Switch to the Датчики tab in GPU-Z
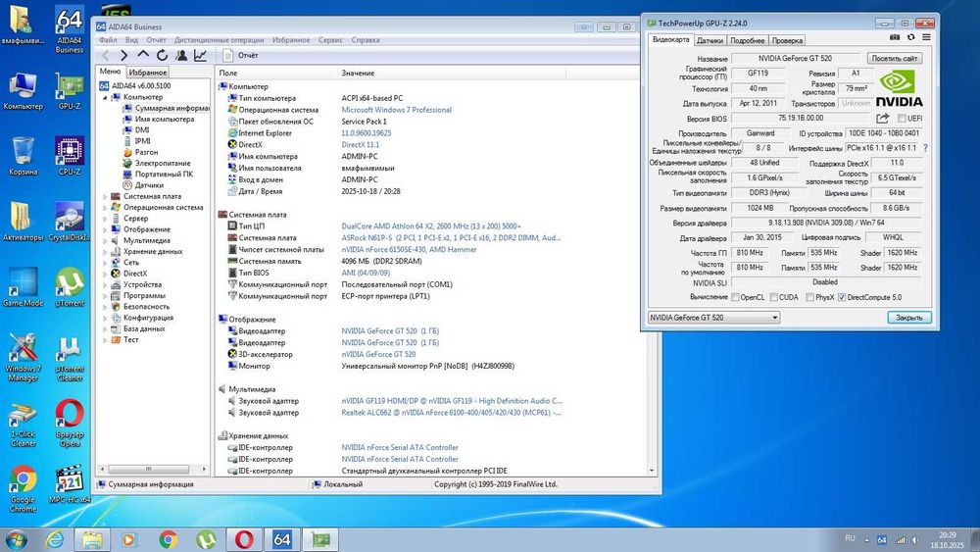Viewport: 980px width, 552px height. click(710, 40)
